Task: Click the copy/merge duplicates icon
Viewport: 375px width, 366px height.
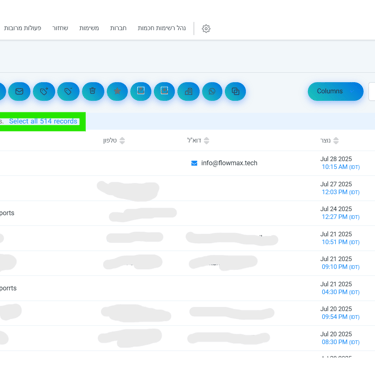Action: tap(235, 91)
